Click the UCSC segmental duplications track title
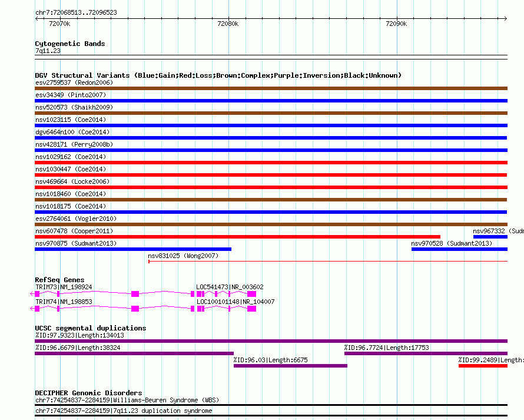 91,328
